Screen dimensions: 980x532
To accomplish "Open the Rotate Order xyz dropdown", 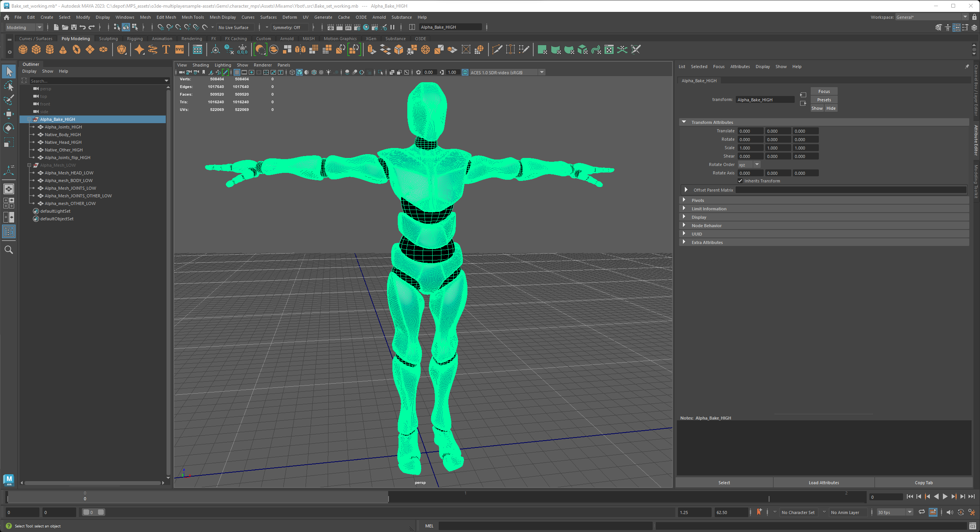I will [750, 164].
